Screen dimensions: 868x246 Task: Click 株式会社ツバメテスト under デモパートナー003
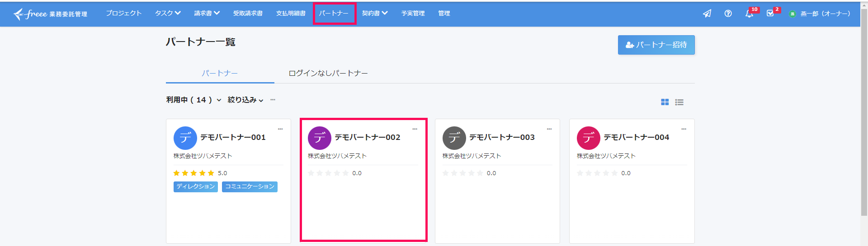(x=472, y=156)
